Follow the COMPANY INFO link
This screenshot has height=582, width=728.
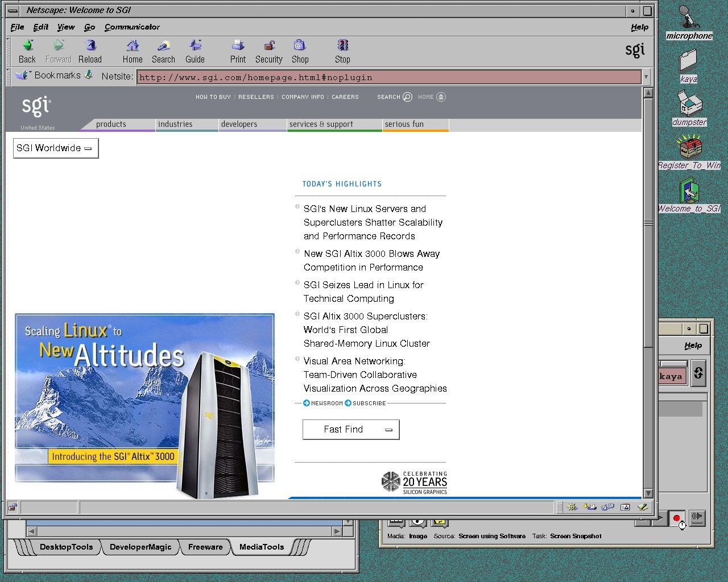[303, 97]
